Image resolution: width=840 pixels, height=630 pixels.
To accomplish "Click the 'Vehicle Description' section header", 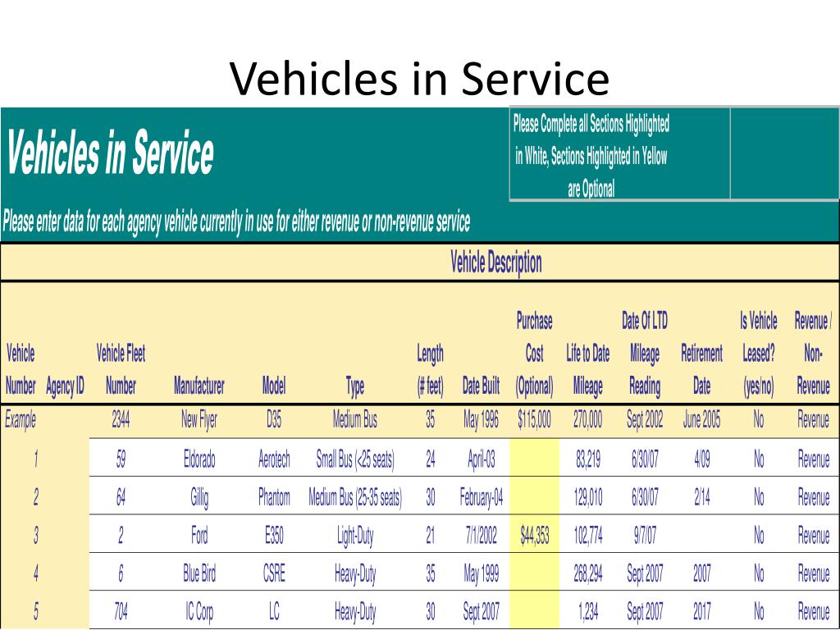I will (496, 262).
